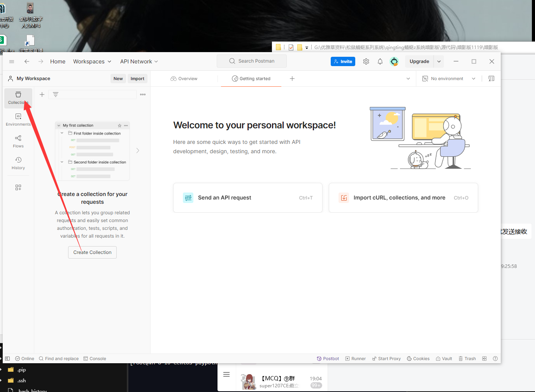Go forward with the right arrow
Viewport: 535px width, 392px height.
coord(41,61)
